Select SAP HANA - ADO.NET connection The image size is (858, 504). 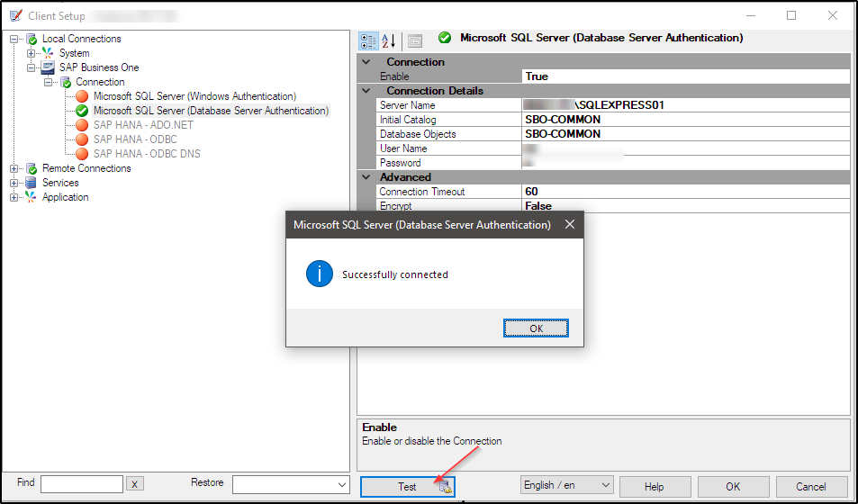tap(143, 125)
